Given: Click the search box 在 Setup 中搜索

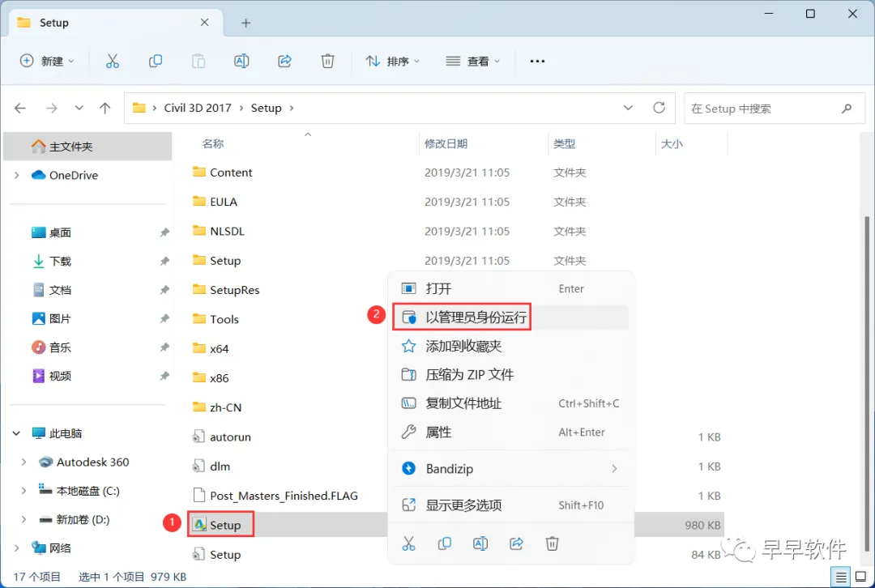Looking at the screenshot, I should pyautogui.click(x=775, y=109).
